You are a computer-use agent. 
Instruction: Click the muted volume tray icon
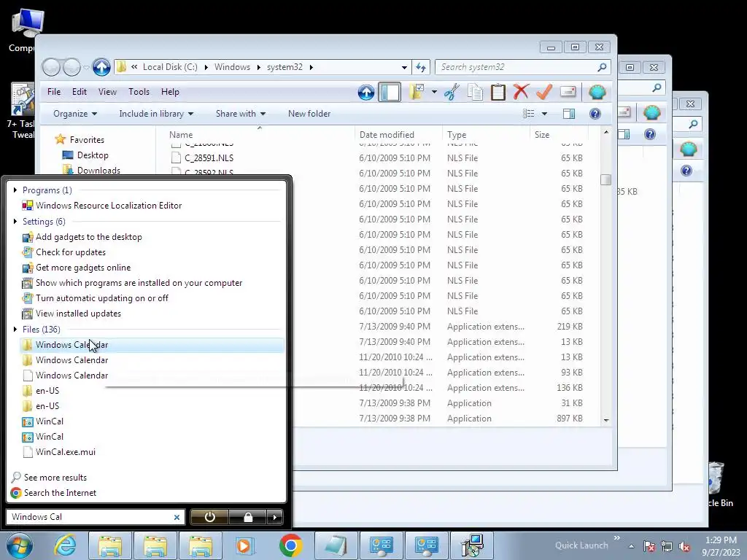[x=684, y=546]
